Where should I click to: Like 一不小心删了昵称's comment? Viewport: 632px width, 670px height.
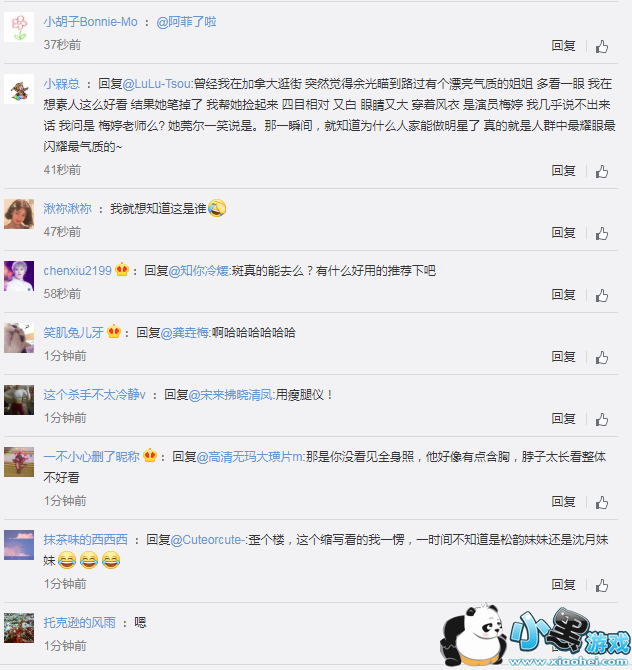[602, 502]
